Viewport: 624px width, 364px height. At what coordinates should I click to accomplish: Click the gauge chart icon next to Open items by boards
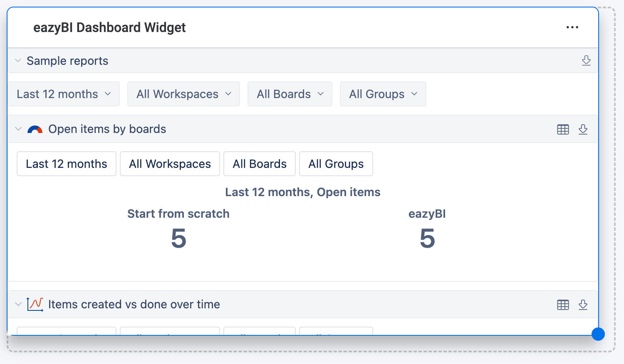(x=35, y=129)
